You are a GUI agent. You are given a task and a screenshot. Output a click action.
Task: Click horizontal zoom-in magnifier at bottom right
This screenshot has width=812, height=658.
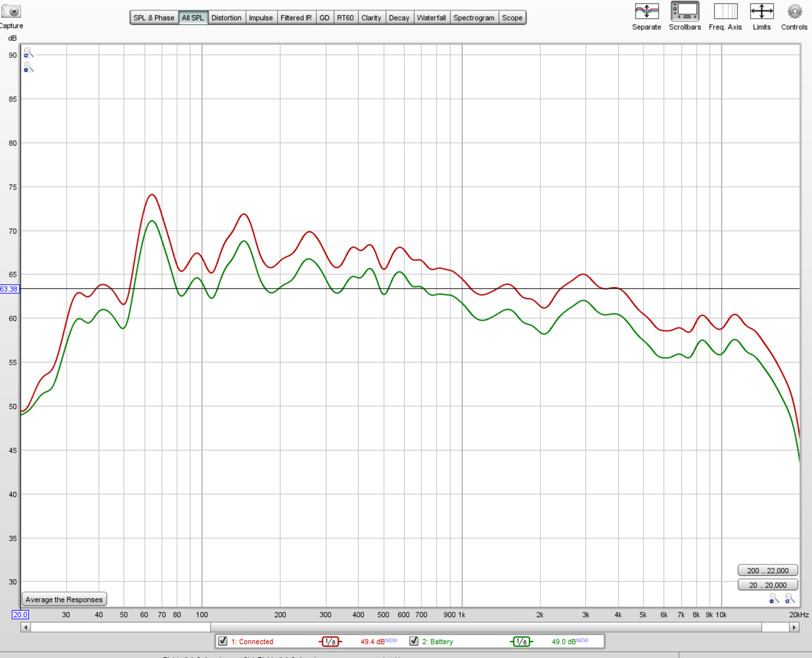click(x=790, y=599)
